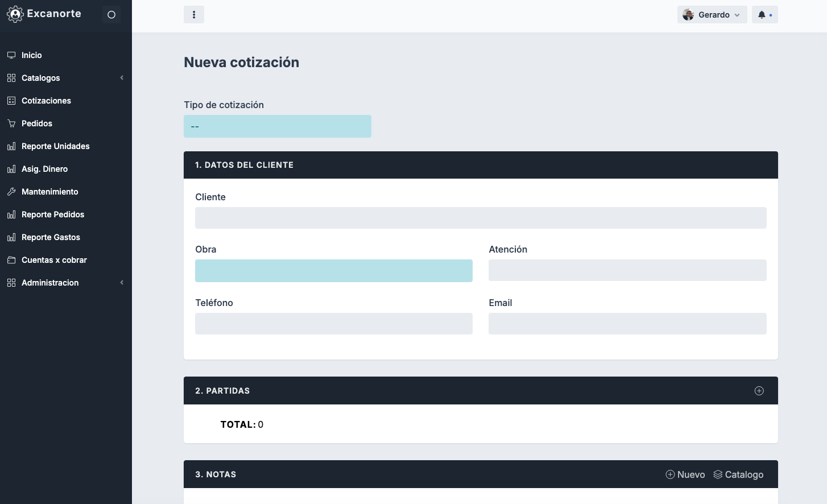This screenshot has width=827, height=504.
Task: Click the Reporte Gastos chart icon
Action: [x=11, y=237]
